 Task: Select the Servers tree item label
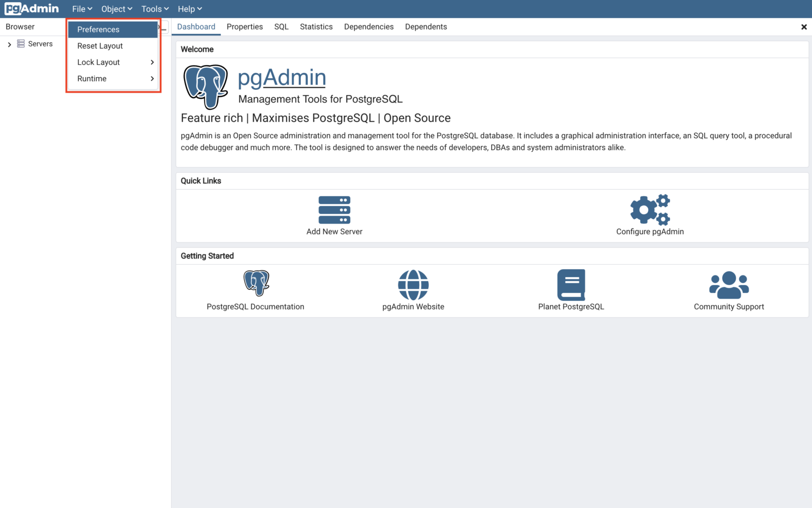[x=40, y=44]
